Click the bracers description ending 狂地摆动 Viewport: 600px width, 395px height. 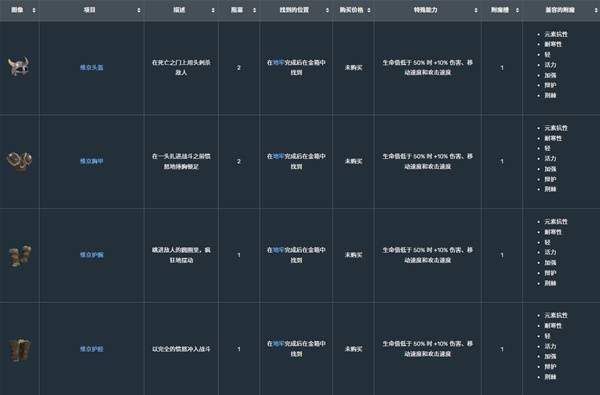[181, 255]
